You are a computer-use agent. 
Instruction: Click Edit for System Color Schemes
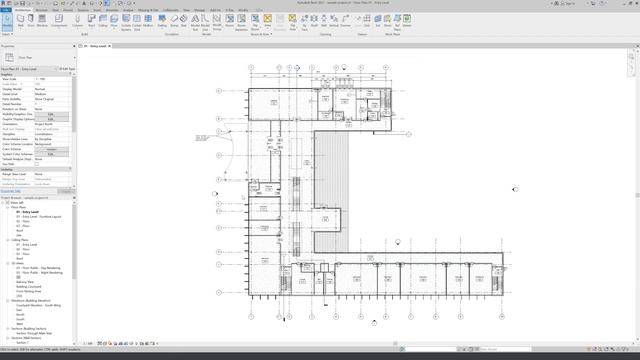point(51,154)
